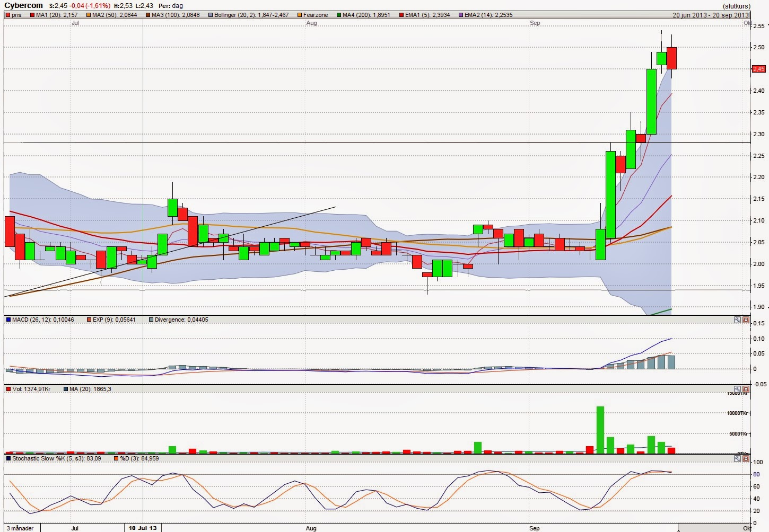
Task: Click the Cybercom stock title
Action: pyautogui.click(x=24, y=5)
